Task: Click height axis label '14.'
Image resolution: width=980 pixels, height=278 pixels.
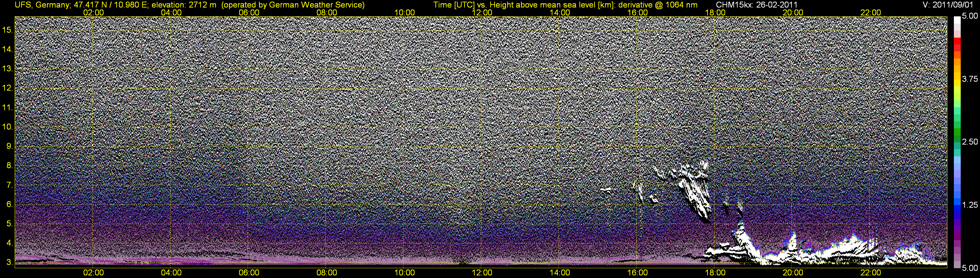Action: 8,49
